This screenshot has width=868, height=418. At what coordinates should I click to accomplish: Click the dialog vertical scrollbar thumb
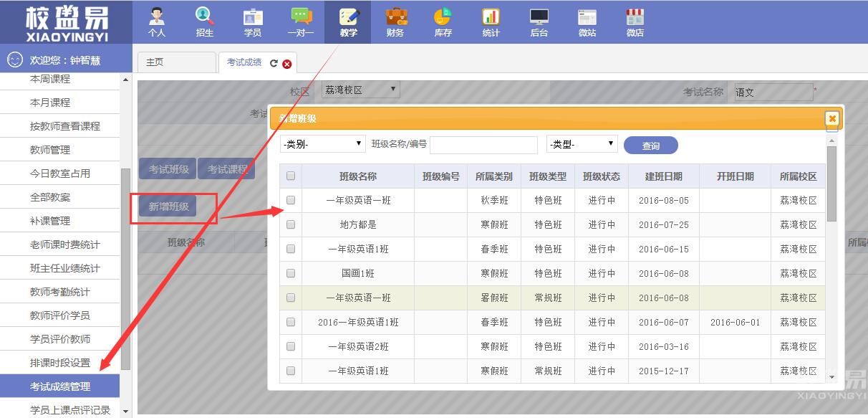[x=831, y=184]
